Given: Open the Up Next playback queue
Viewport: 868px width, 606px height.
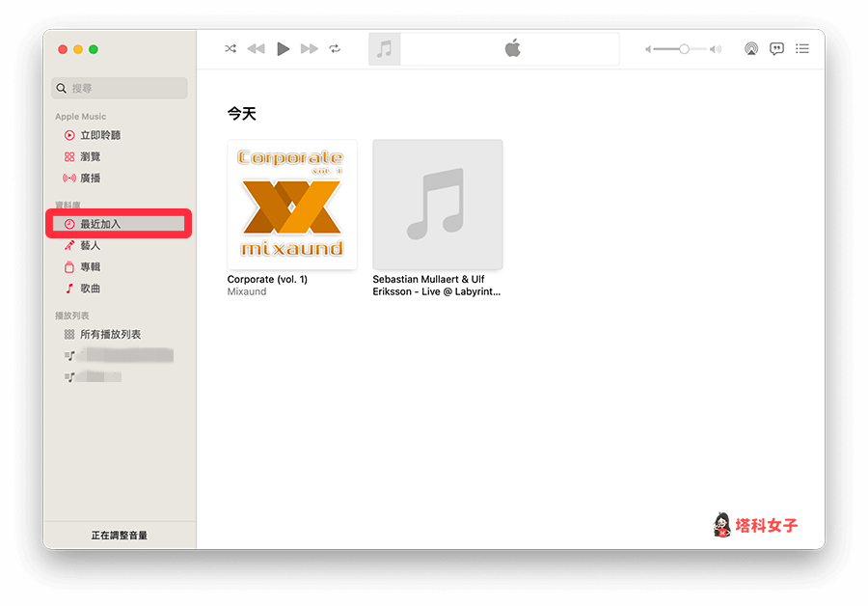Looking at the screenshot, I should pos(802,48).
